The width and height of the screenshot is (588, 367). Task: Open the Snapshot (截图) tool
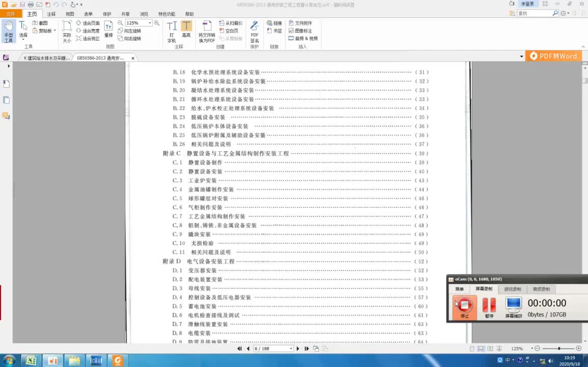[40, 23]
